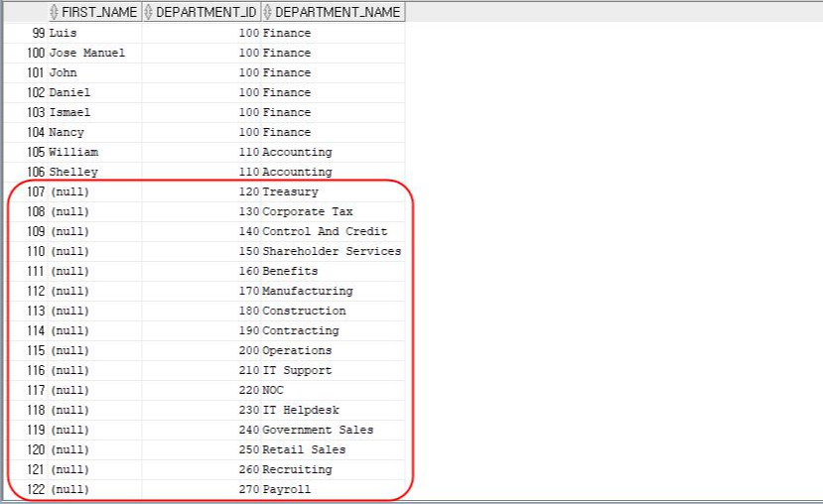Click row number 122

pos(36,490)
